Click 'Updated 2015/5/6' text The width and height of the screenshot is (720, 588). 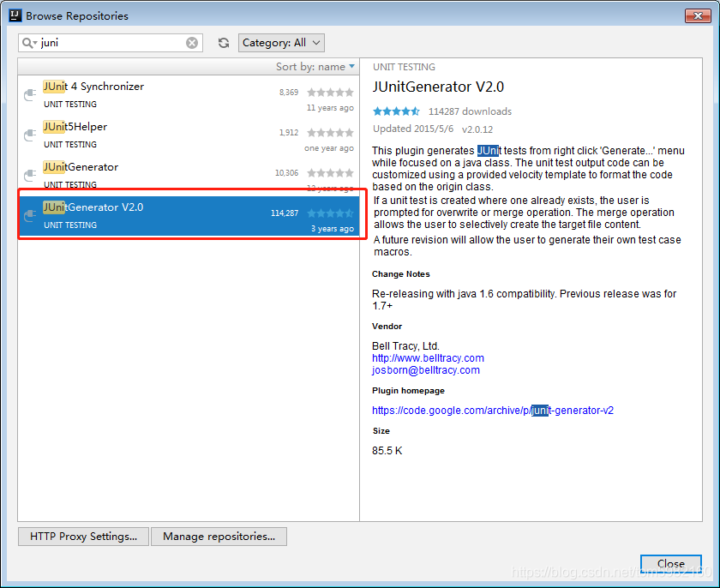point(413,129)
